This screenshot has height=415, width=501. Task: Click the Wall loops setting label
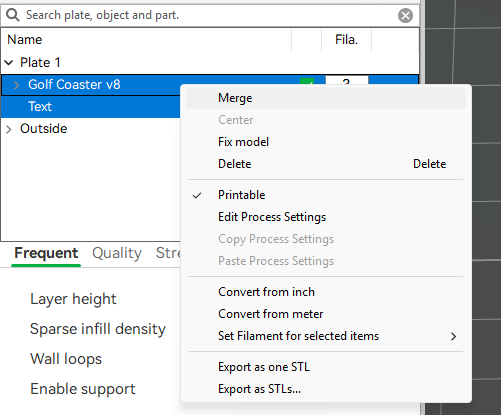(66, 359)
